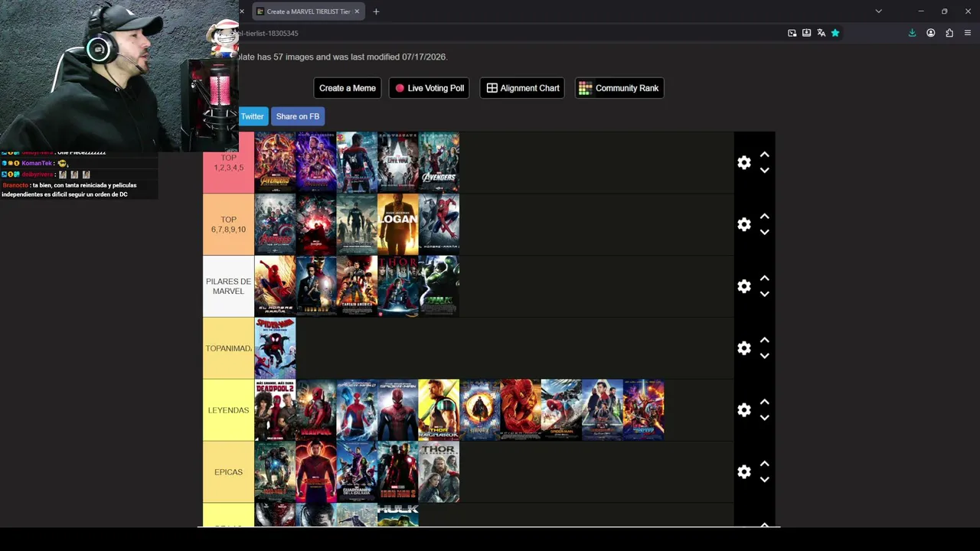Select the Avengers poster in top tier
This screenshot has width=980, height=551.
point(439,162)
